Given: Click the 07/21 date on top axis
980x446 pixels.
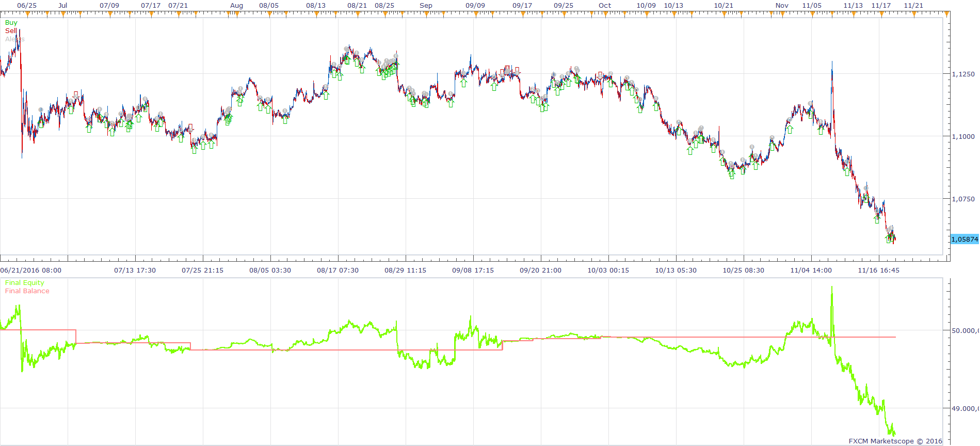Looking at the screenshot, I should pyautogui.click(x=178, y=6).
